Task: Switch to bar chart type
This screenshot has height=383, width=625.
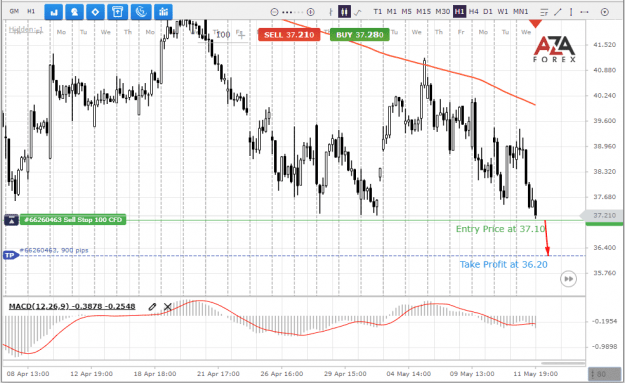Action: pos(330,12)
